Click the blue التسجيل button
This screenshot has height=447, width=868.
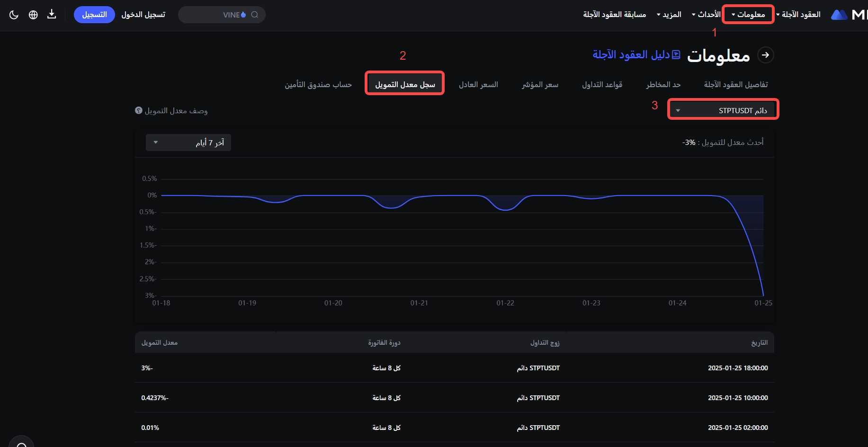tap(94, 15)
